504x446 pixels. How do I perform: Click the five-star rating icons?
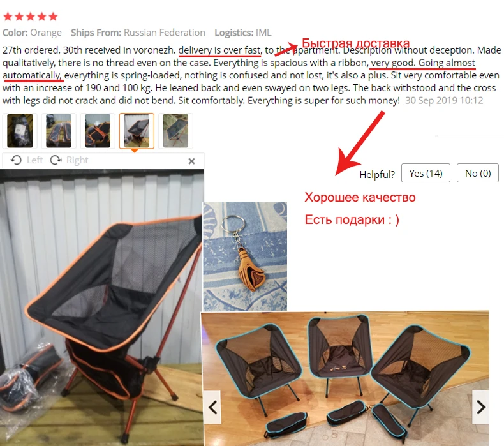pyautogui.click(x=31, y=17)
